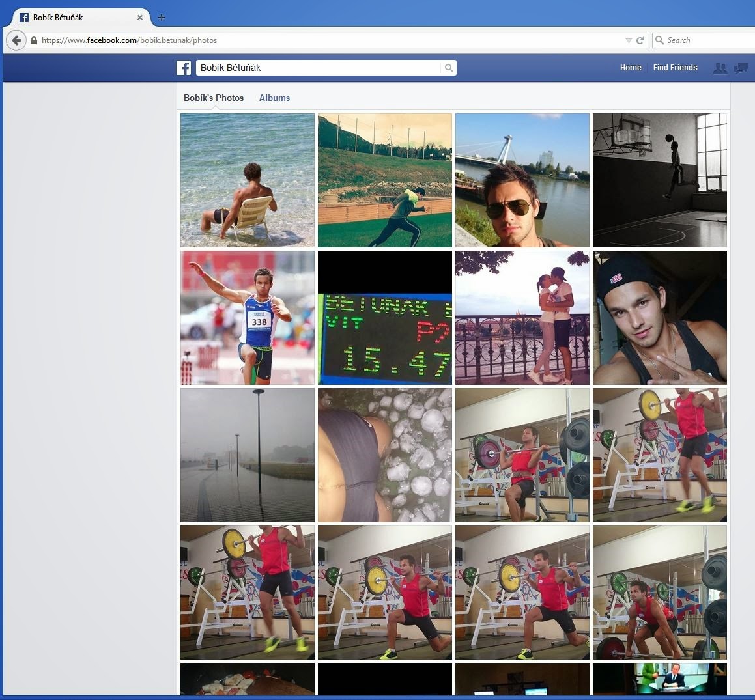Open third-row lunge photo with purple plate

pos(522,455)
